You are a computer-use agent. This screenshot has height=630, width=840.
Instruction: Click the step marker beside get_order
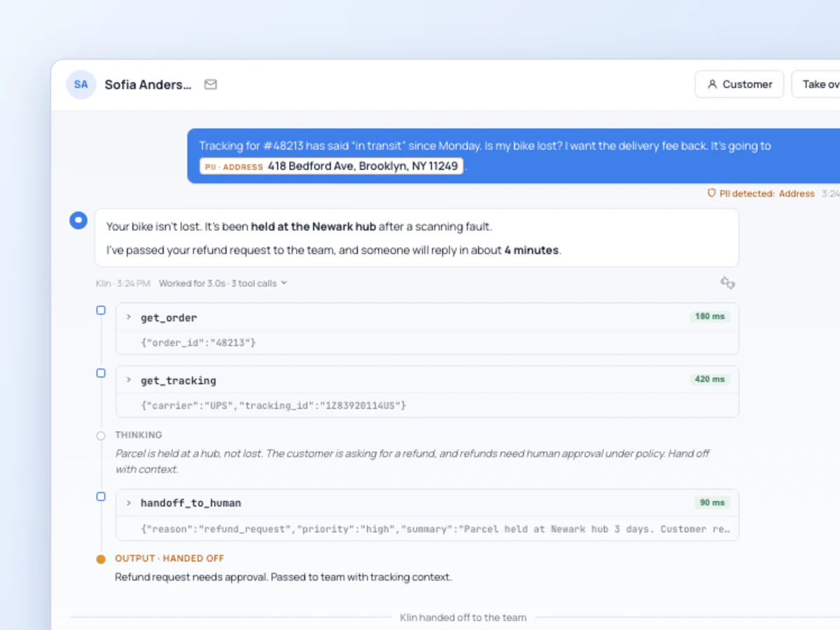click(x=101, y=310)
